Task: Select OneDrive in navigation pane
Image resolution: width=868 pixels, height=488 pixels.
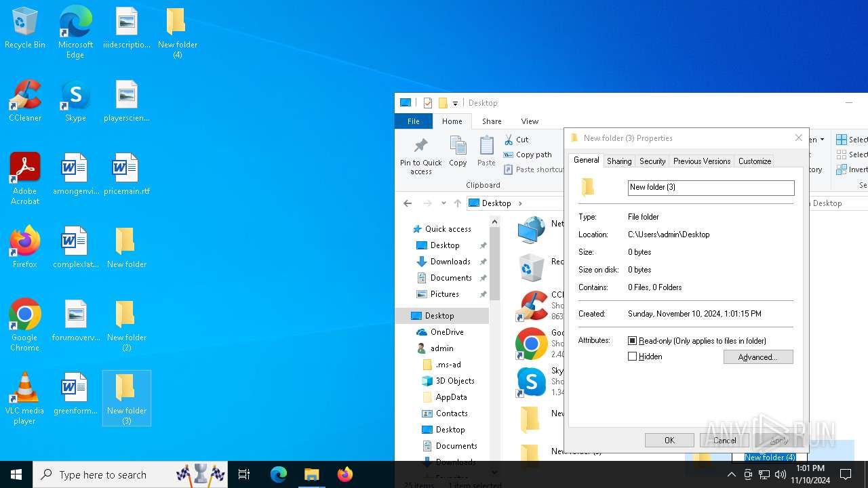Action: (447, 332)
